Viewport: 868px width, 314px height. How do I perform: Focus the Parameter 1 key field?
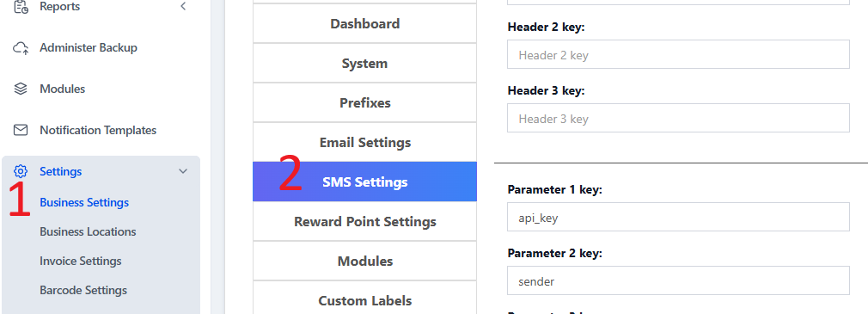click(x=678, y=217)
